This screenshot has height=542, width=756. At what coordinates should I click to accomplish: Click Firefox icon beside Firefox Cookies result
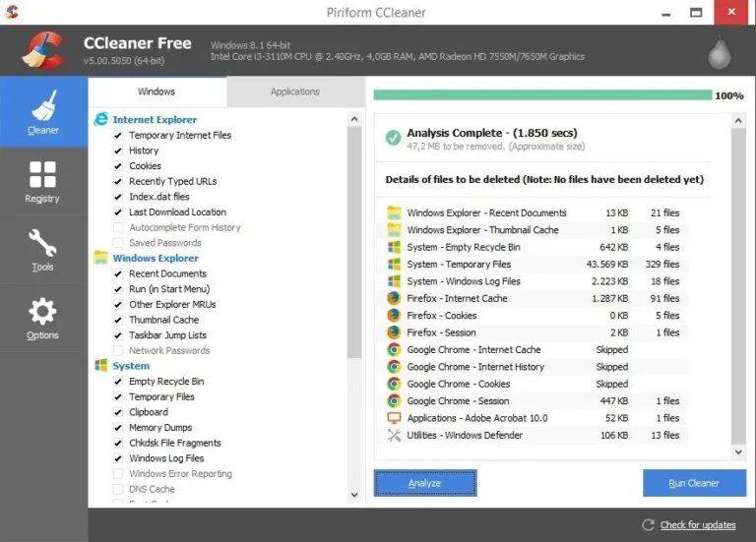394,315
